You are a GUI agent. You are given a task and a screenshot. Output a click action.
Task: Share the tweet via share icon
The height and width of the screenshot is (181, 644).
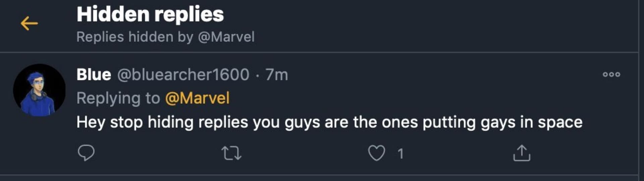(x=522, y=153)
